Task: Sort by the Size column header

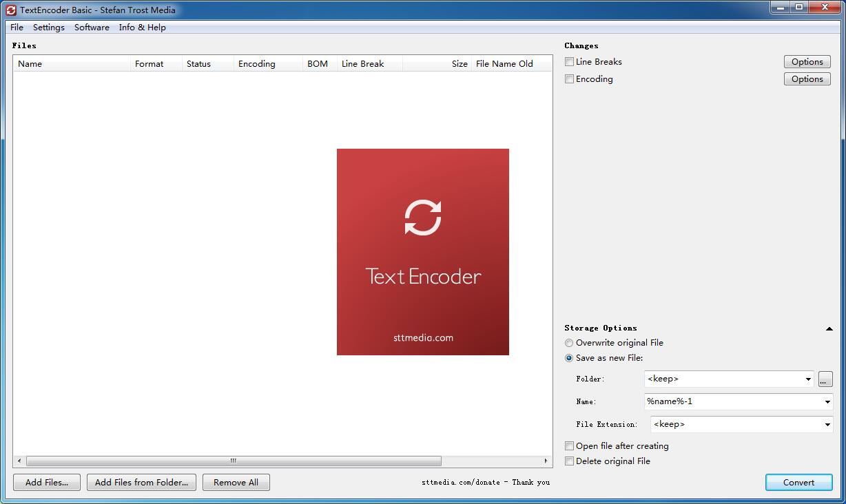Action: (x=437, y=64)
